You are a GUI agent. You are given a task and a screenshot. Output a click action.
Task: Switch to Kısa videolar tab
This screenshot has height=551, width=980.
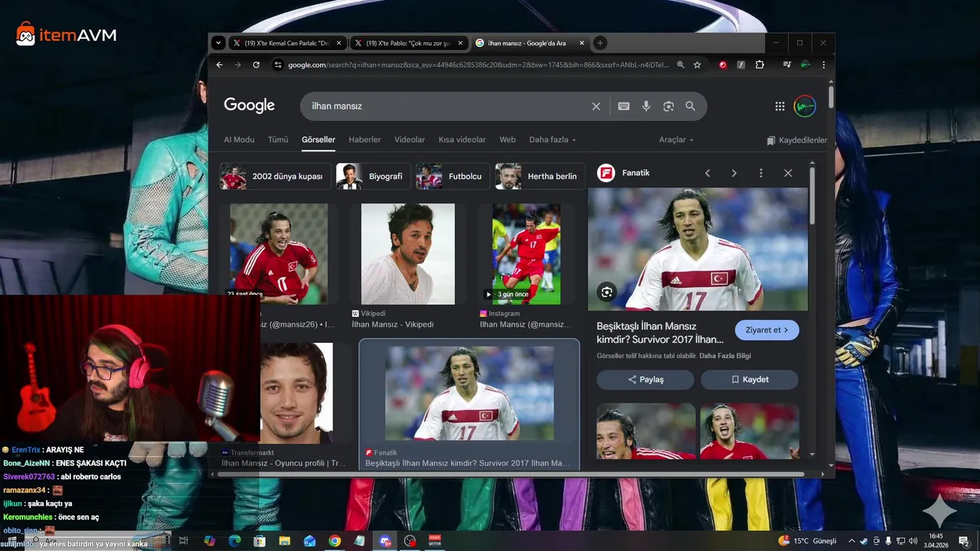click(462, 140)
